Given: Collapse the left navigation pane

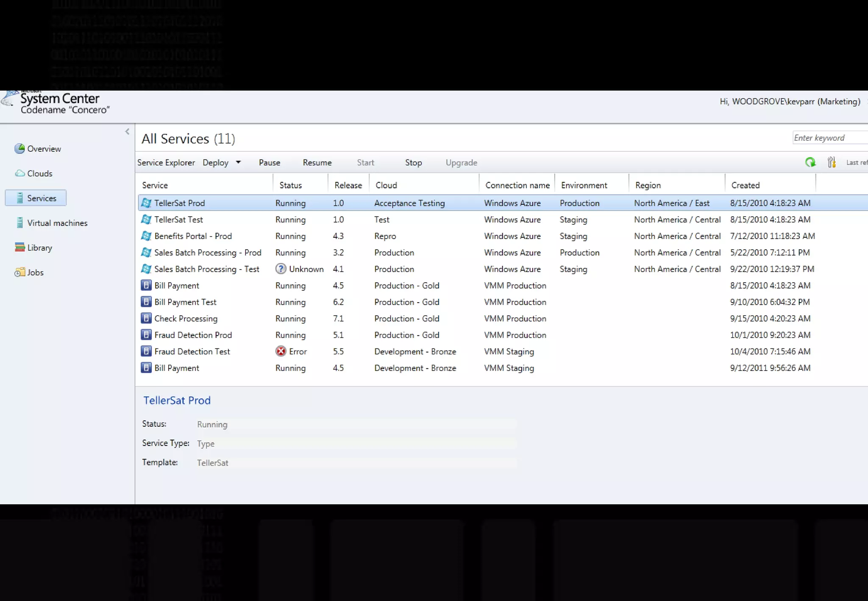Looking at the screenshot, I should click(127, 132).
